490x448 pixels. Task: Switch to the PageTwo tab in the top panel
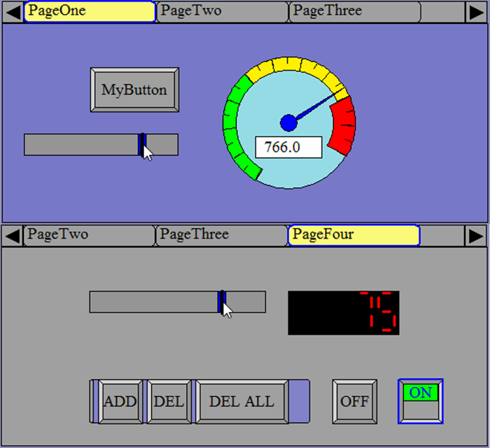(x=222, y=12)
